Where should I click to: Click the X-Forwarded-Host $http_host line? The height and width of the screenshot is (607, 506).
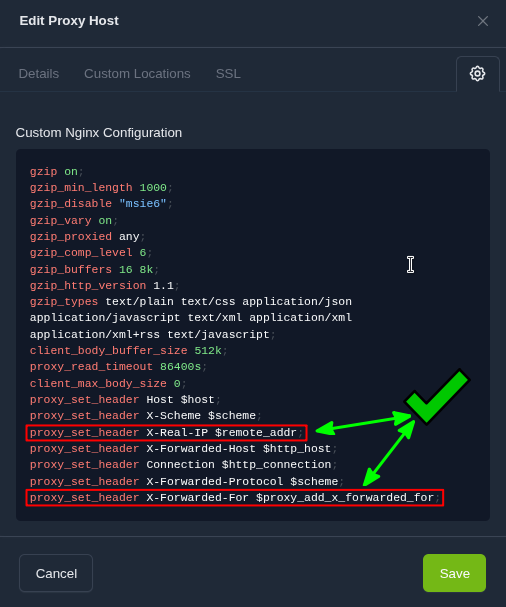tap(184, 449)
